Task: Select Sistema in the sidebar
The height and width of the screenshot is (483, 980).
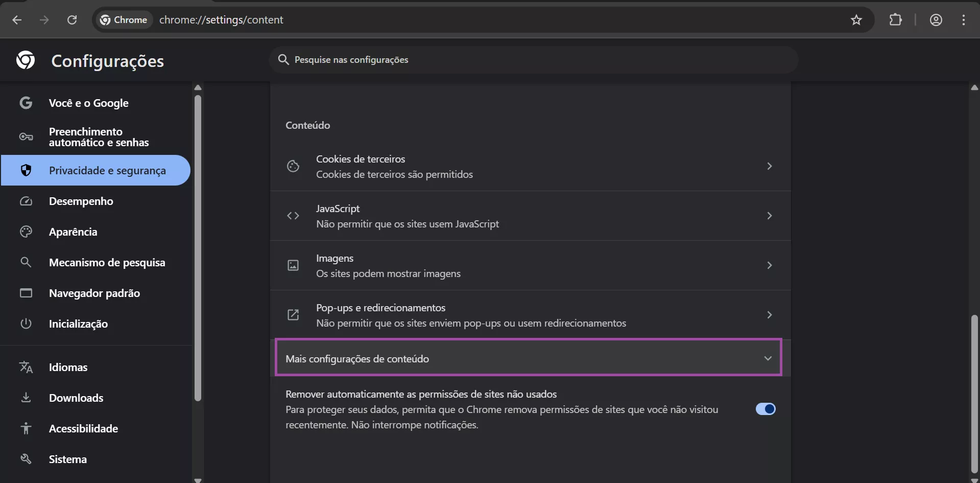Action: (68, 459)
